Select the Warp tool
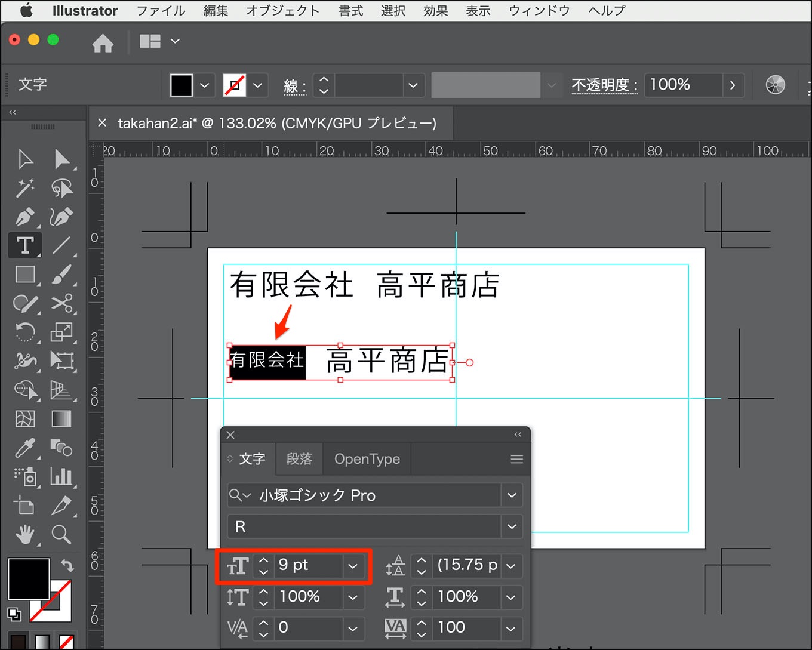The image size is (812, 650). coord(25,361)
